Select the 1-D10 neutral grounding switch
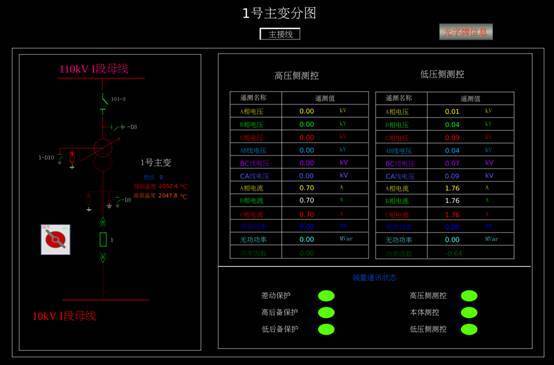Screen dimensions: 554x365 [x=60, y=158]
